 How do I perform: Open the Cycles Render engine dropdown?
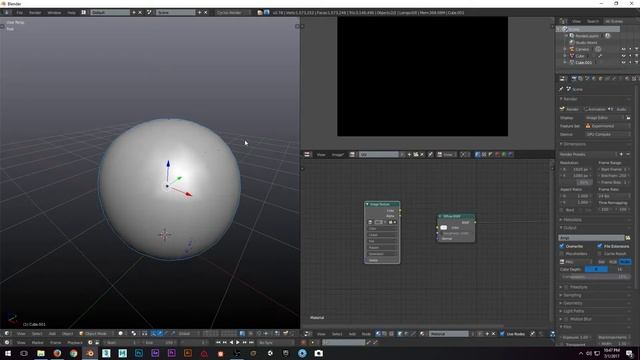[233, 13]
